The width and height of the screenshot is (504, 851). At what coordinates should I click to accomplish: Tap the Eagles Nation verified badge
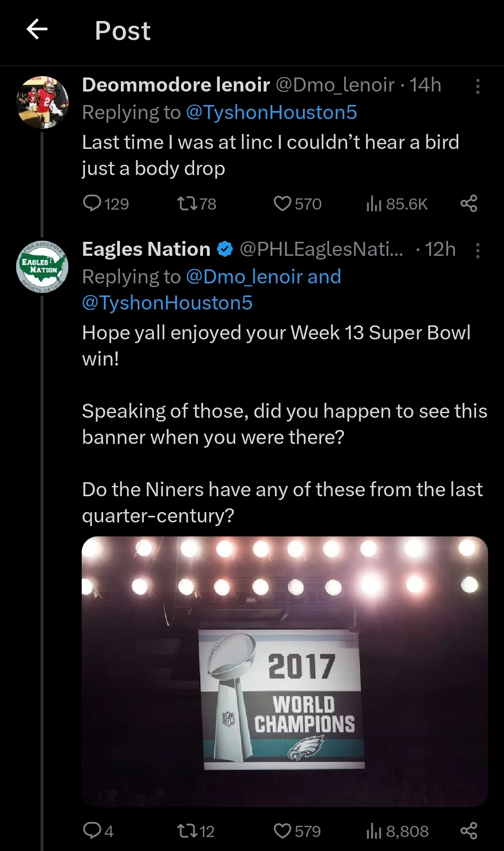[225, 249]
